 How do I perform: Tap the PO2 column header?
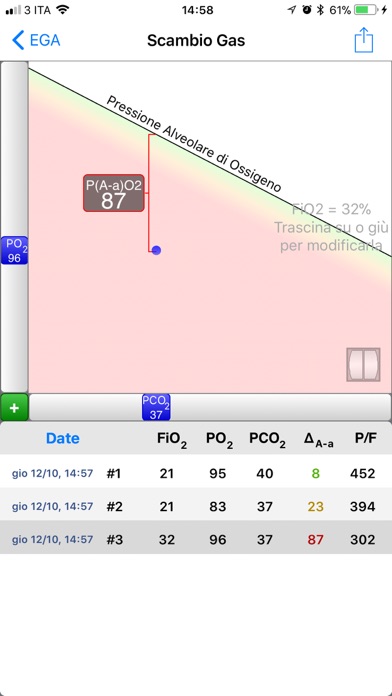(219, 440)
